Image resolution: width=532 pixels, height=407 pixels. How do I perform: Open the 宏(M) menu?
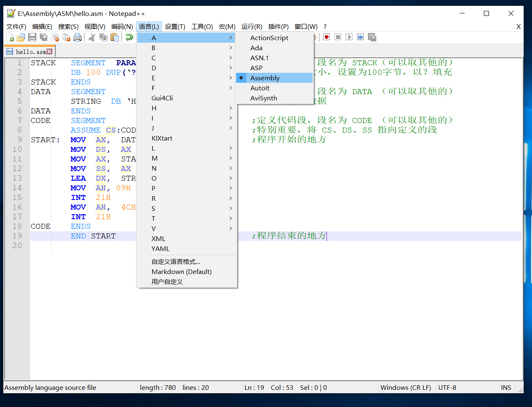(227, 26)
